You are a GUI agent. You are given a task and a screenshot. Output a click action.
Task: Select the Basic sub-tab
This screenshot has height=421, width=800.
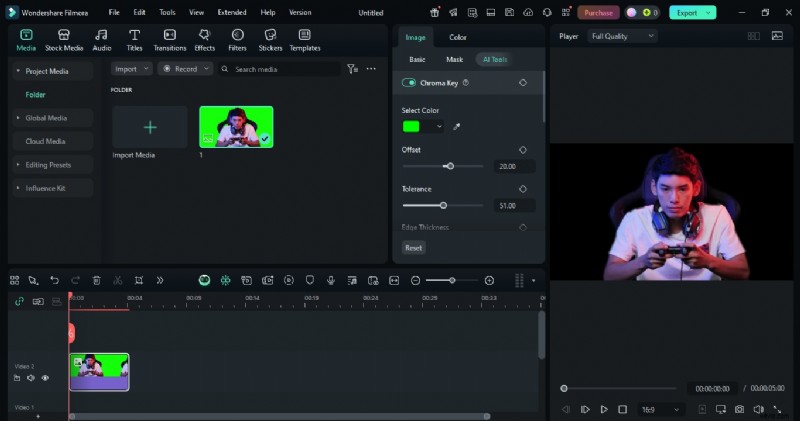click(417, 60)
